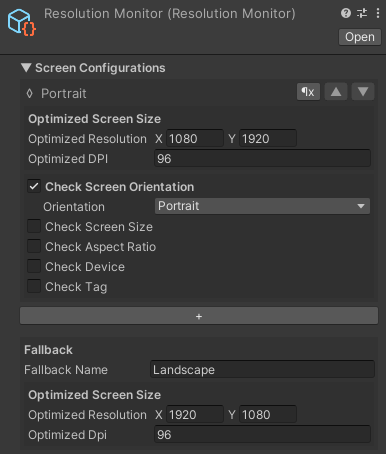Viewport: 386px width, 454px height.
Task: Click the diamond icon beside Portrait
Action: point(30,94)
